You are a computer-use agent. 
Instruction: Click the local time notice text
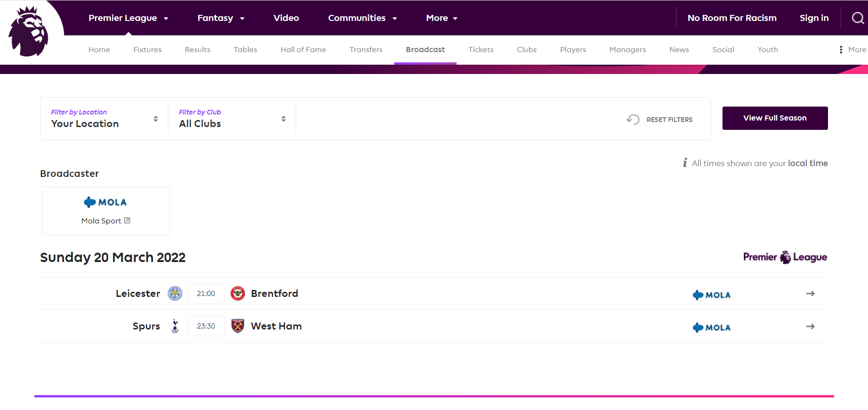[x=760, y=163]
